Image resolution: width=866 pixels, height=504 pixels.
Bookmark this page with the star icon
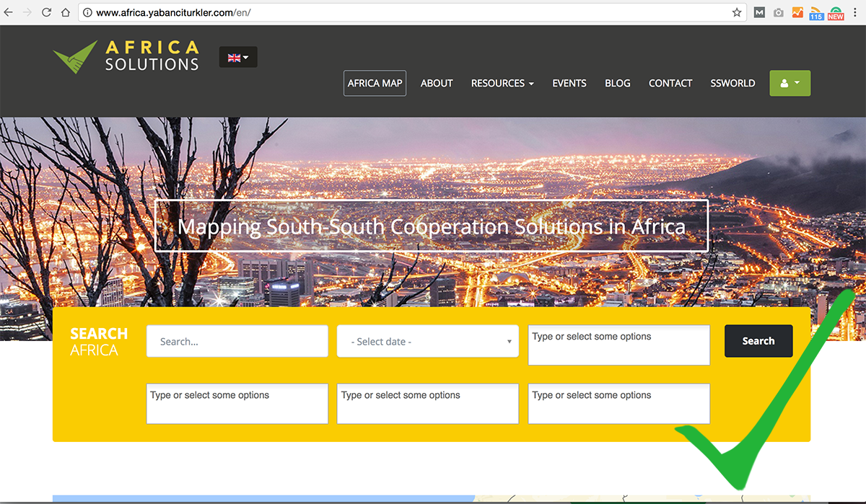(737, 12)
